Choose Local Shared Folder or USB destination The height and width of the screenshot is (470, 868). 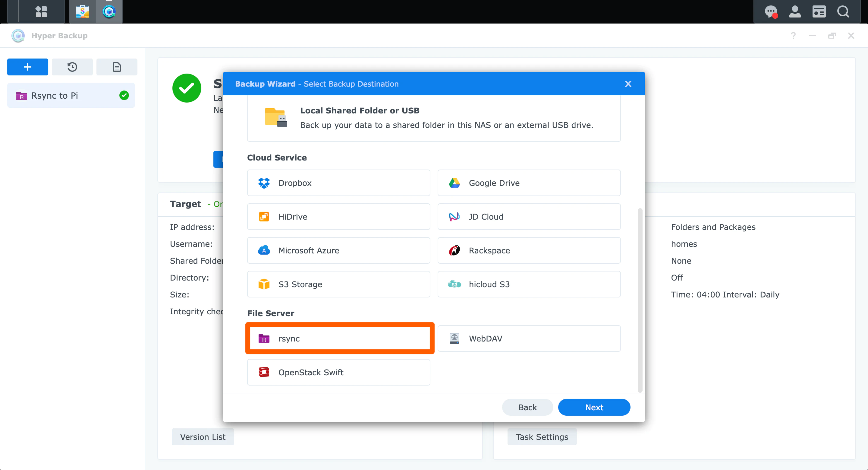point(434,118)
